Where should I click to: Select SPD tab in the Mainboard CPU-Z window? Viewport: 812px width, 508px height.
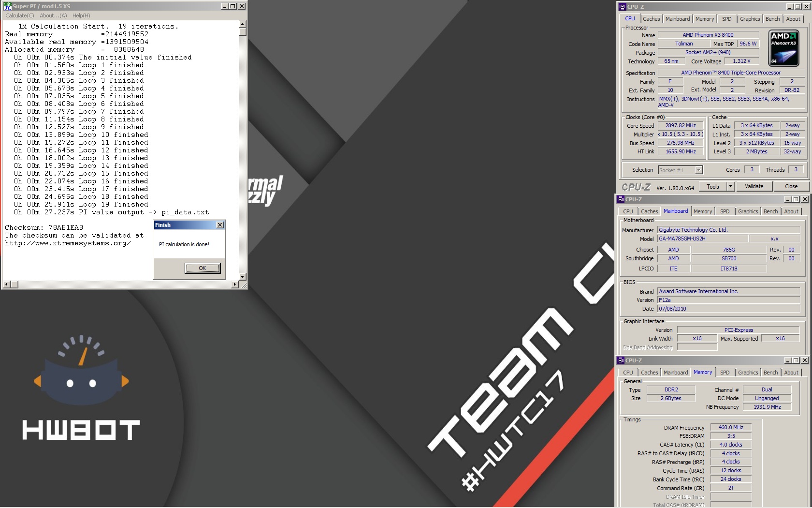click(x=725, y=211)
